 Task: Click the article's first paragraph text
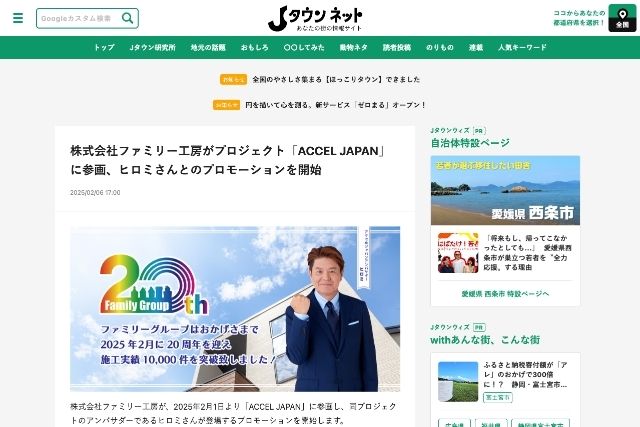tap(233, 413)
